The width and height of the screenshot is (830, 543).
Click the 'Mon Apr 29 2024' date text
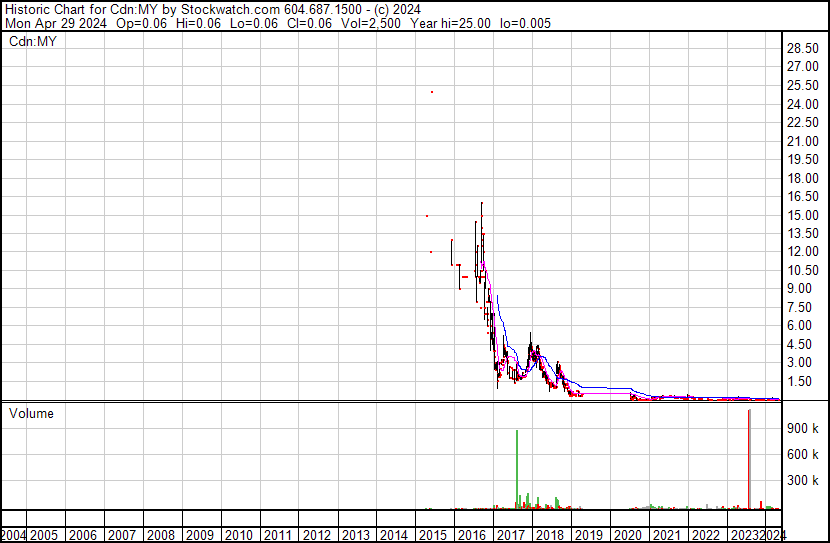56,23
